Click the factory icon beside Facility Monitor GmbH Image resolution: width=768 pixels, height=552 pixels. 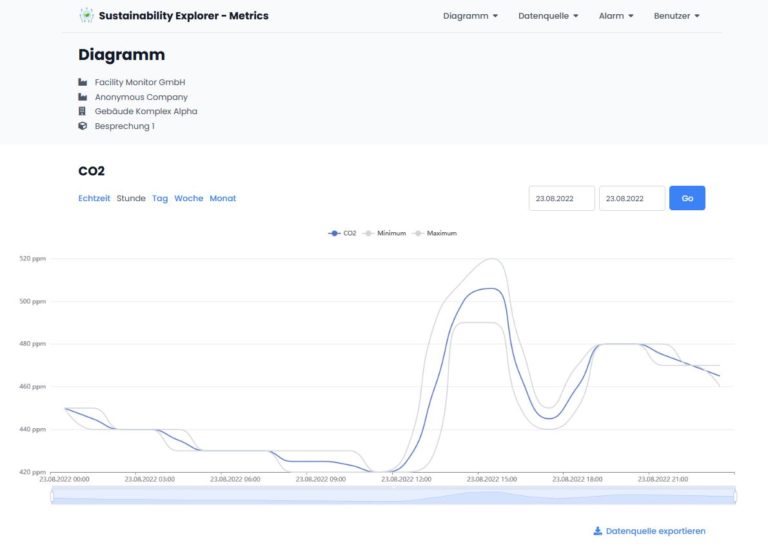[83, 82]
